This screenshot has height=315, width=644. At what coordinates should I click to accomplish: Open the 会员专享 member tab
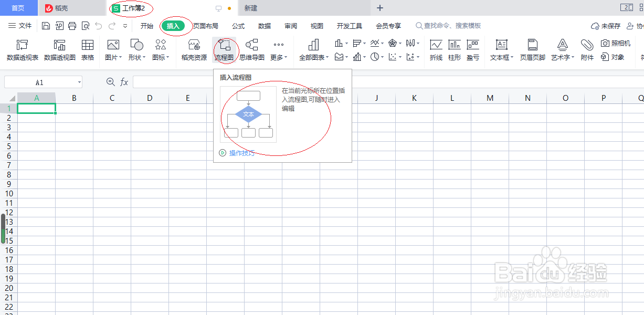388,26
